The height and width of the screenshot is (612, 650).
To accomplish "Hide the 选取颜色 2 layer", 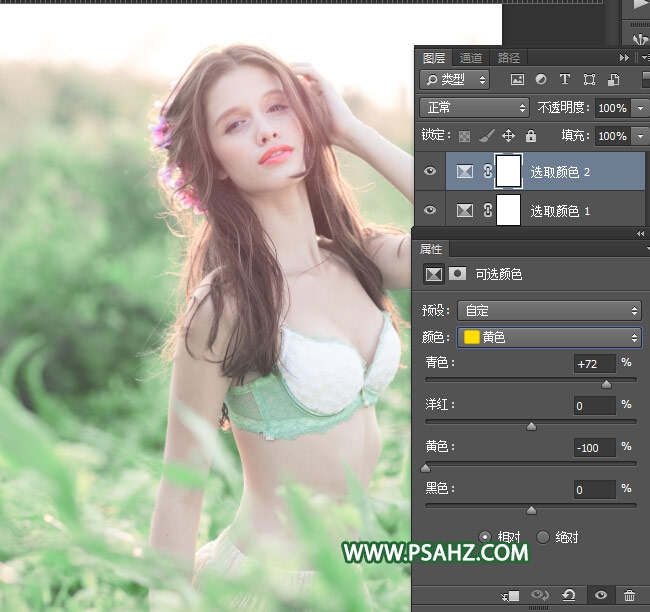I will point(430,172).
